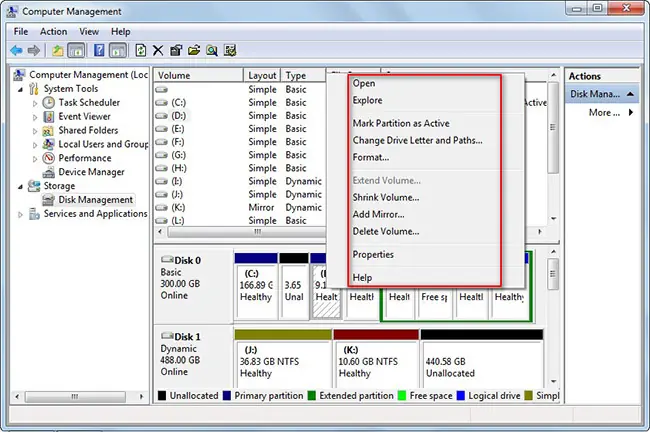The image size is (650, 432).
Task: Open the Action menu
Action: [x=53, y=32]
